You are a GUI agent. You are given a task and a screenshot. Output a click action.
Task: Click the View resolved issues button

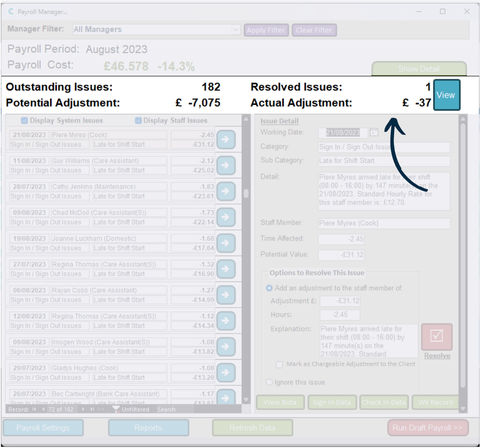pos(446,95)
